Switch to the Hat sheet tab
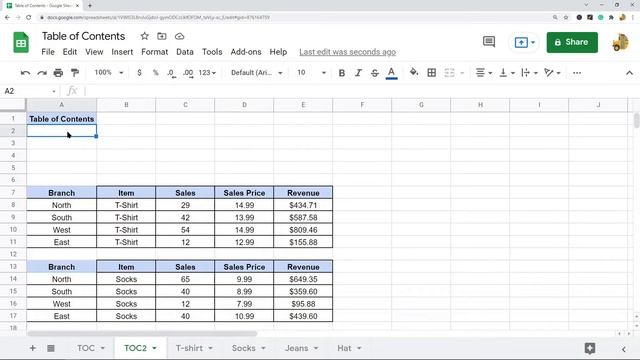This screenshot has height=360, width=640. (x=344, y=348)
